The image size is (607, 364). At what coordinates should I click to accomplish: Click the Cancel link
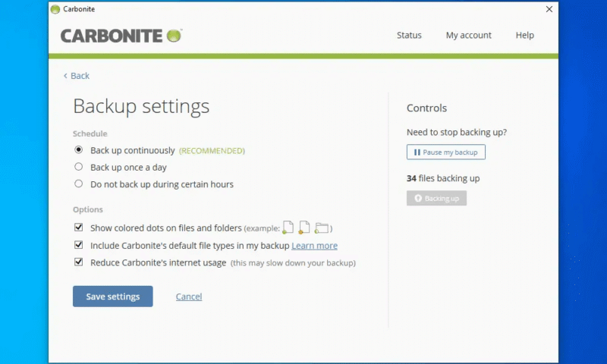pyautogui.click(x=189, y=297)
